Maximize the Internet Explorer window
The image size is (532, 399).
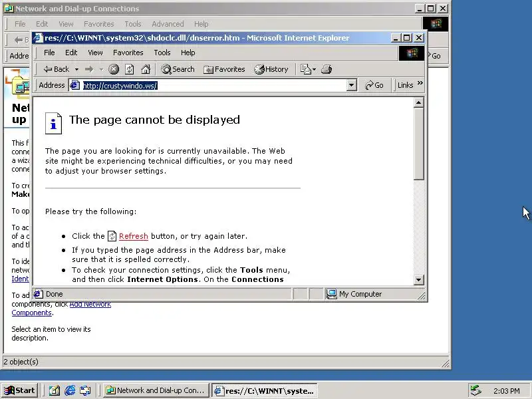(407, 38)
